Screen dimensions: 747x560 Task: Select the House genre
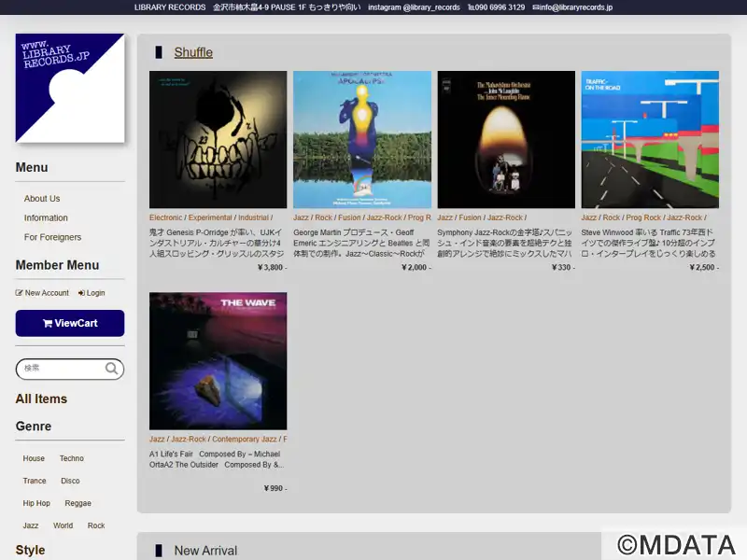click(x=34, y=458)
